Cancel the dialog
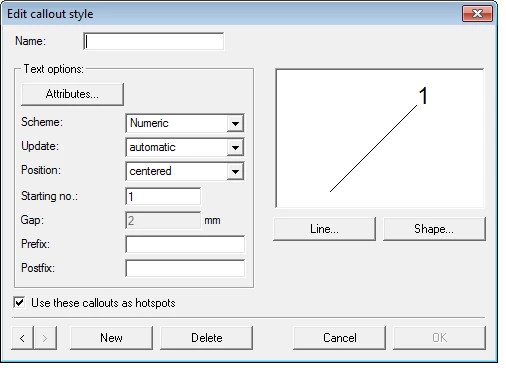Image resolution: width=506 pixels, height=370 pixels. point(339,338)
